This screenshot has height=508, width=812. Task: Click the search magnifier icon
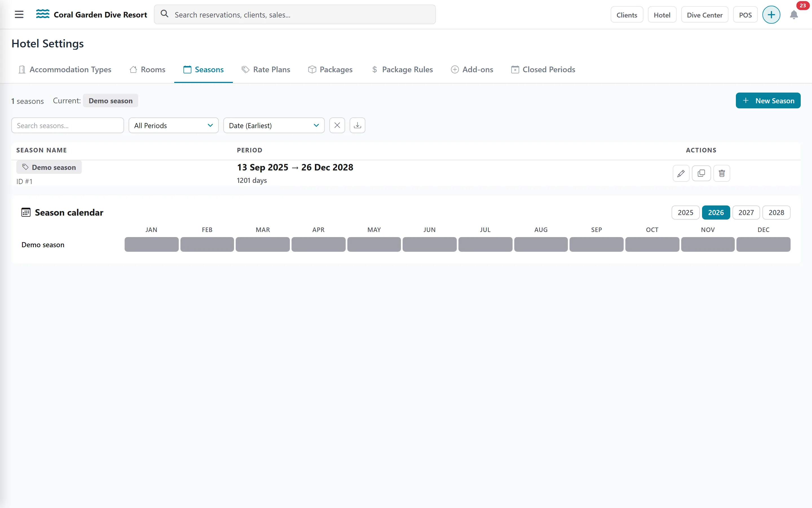pos(164,14)
